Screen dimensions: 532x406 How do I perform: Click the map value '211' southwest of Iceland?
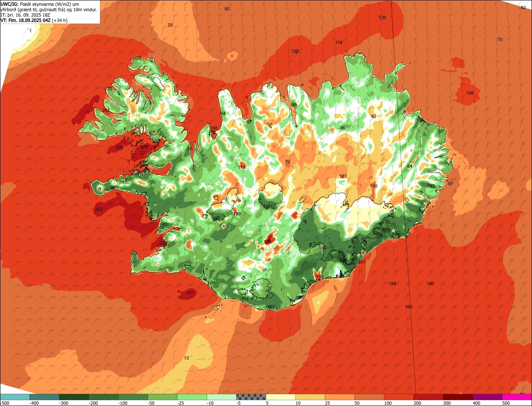tap(190, 293)
